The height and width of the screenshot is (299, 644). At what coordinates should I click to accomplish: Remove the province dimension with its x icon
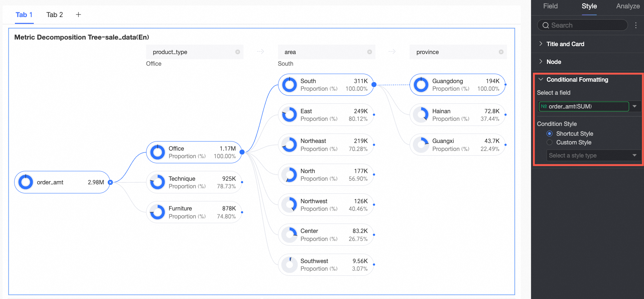click(501, 52)
